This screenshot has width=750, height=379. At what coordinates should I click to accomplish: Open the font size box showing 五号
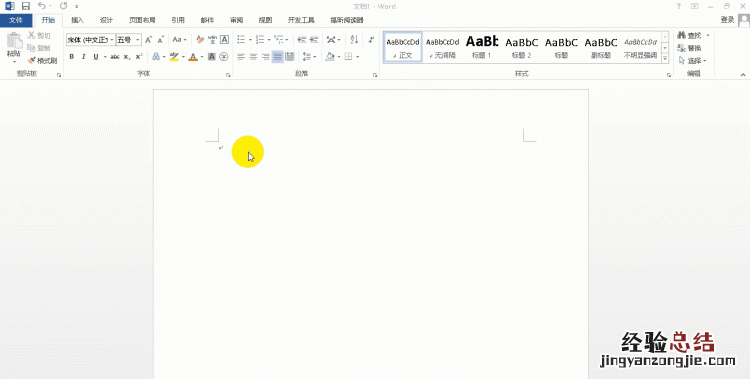coord(129,40)
